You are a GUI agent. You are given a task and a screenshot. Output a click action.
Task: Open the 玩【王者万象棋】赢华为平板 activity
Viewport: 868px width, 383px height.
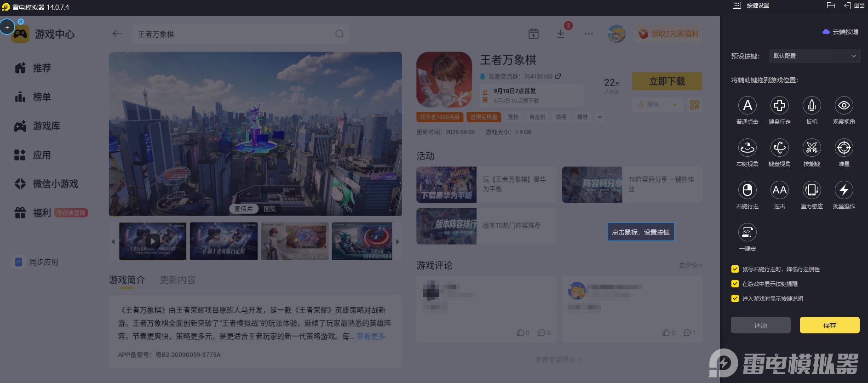pyautogui.click(x=486, y=184)
